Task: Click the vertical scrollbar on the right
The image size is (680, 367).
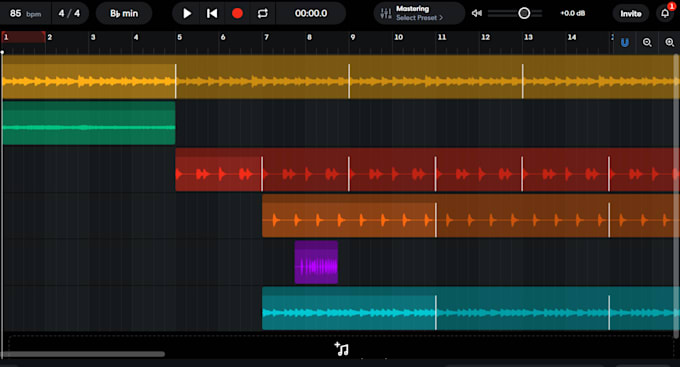Action: pyautogui.click(x=676, y=195)
